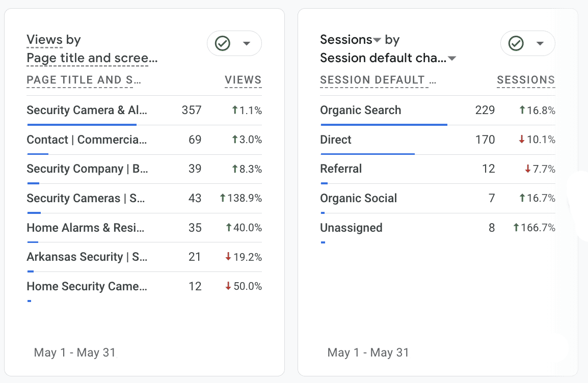Click the Page title and screen dimension title
588x383 pixels.
click(x=92, y=58)
